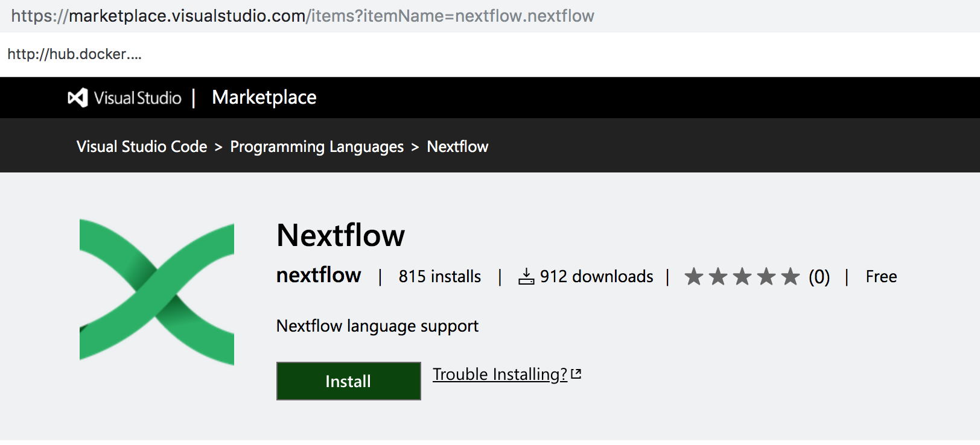This screenshot has height=445, width=980.
Task: Open the nextflow publisher link
Action: pyautogui.click(x=319, y=275)
